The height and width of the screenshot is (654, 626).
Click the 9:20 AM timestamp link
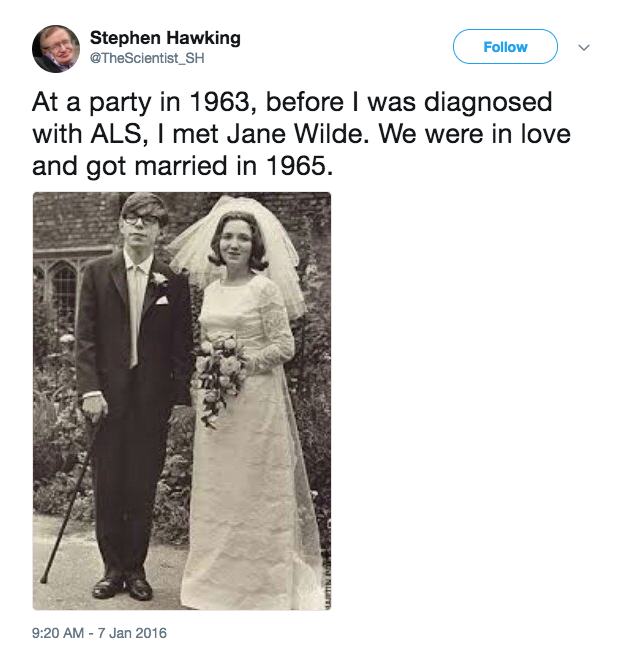[x=58, y=633]
